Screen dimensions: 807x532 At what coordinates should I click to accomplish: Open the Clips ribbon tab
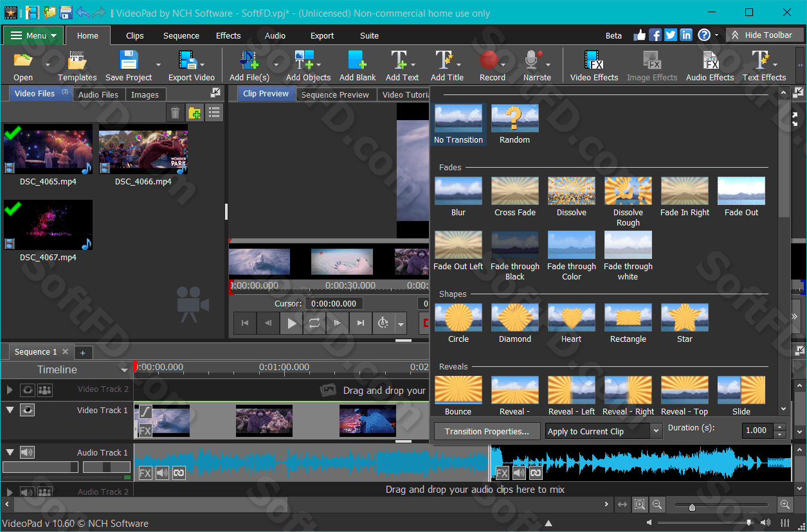point(135,35)
